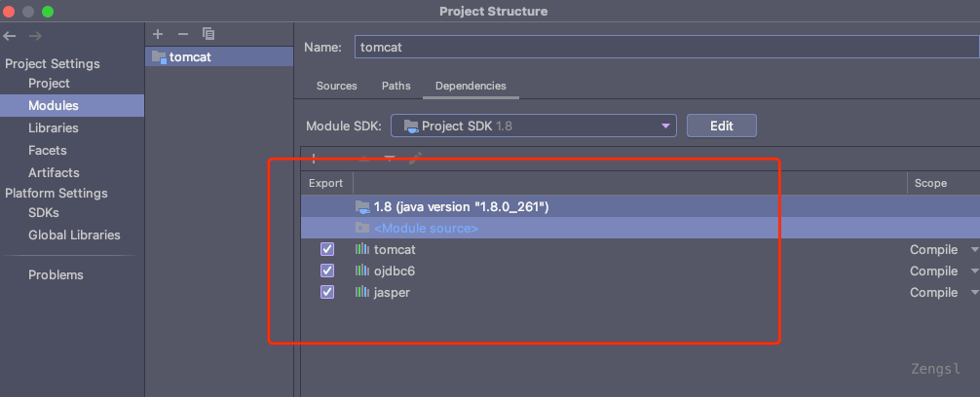Screen dimensions: 980x397
Task: Click the forward navigation arrow
Action: point(35,36)
